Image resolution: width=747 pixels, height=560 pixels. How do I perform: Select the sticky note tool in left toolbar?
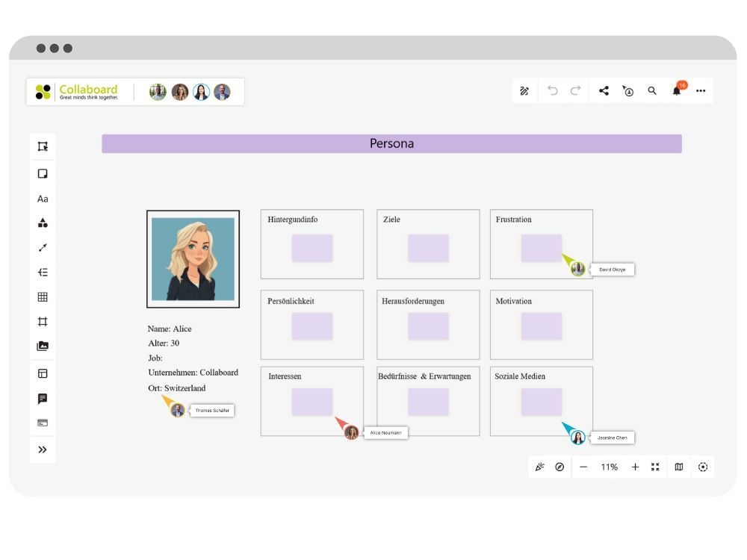(43, 174)
